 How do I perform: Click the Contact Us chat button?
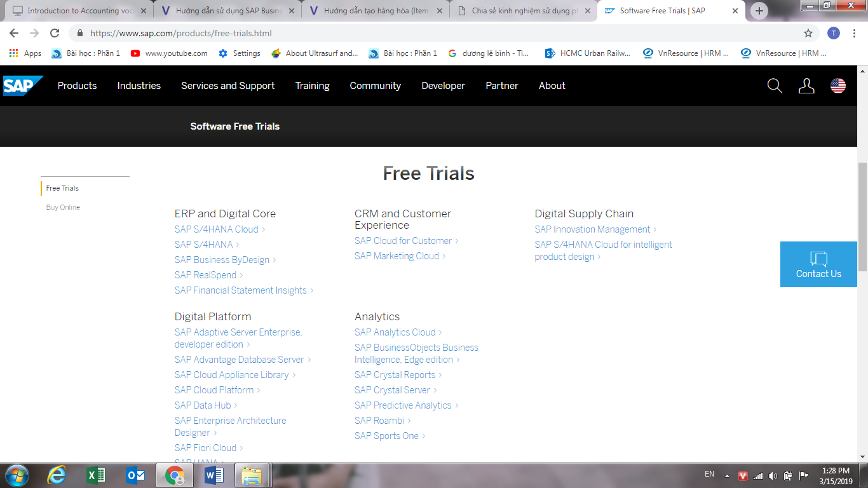[x=818, y=264]
